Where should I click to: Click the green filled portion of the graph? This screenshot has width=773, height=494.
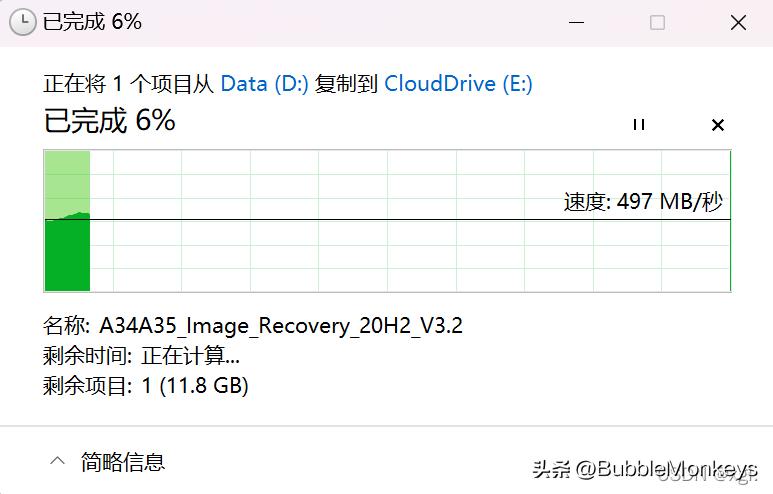click(67, 255)
